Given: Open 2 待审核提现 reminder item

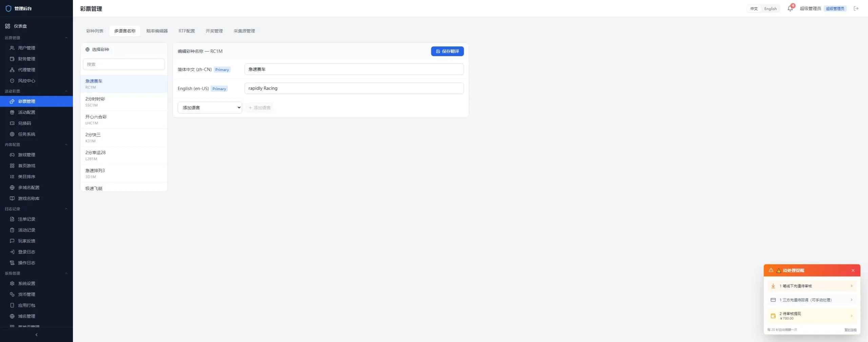Looking at the screenshot, I should tap(812, 316).
